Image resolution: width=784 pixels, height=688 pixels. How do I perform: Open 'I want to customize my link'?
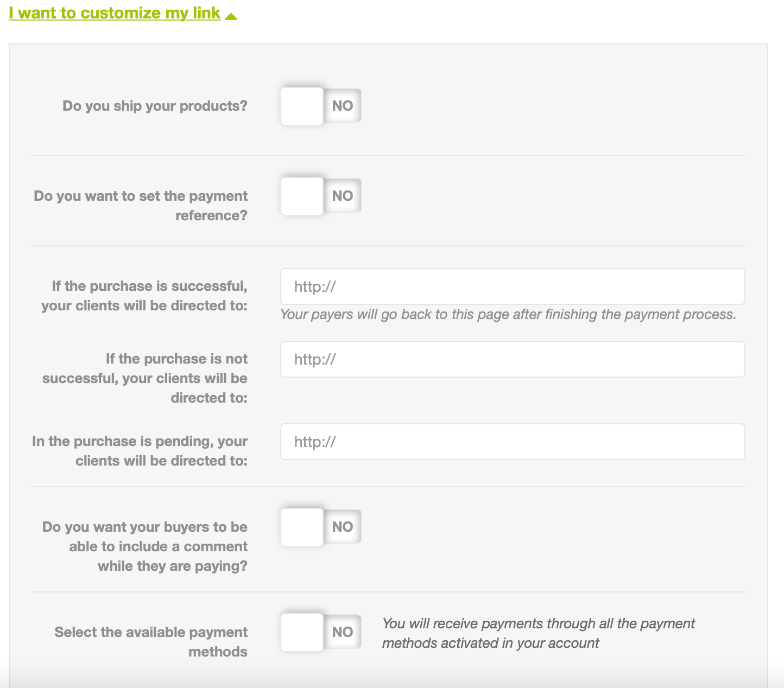pos(115,13)
